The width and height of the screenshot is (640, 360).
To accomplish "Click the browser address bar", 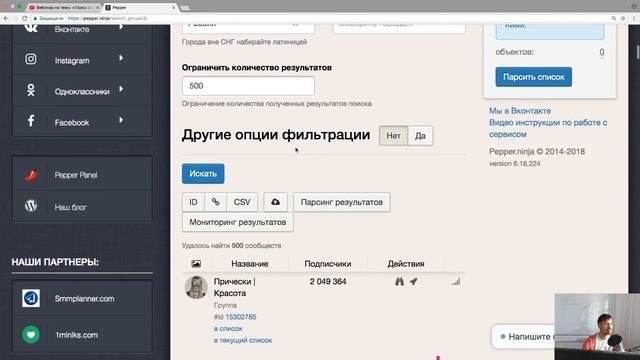I will (x=318, y=18).
